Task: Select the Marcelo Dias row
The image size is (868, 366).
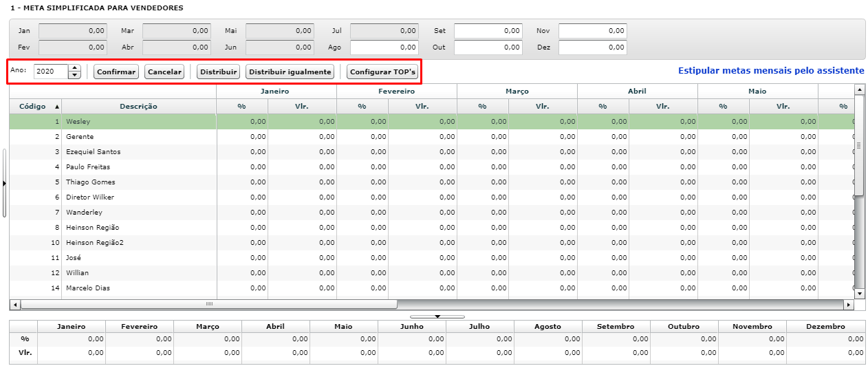Action: 432,288
